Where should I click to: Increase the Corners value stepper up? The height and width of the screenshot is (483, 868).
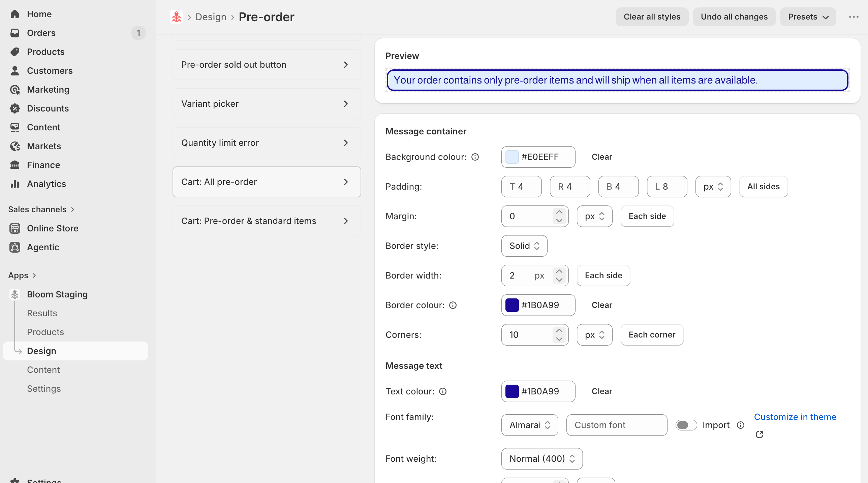point(559,330)
